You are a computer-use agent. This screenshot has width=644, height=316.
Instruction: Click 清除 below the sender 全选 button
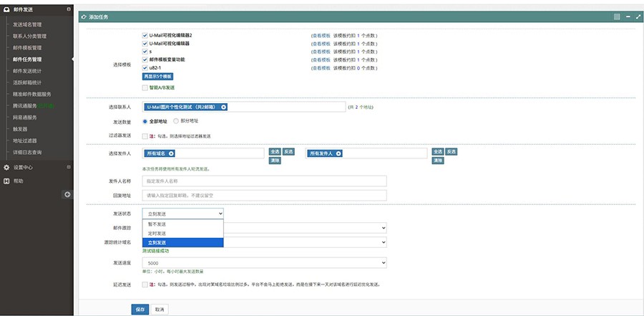pos(437,161)
